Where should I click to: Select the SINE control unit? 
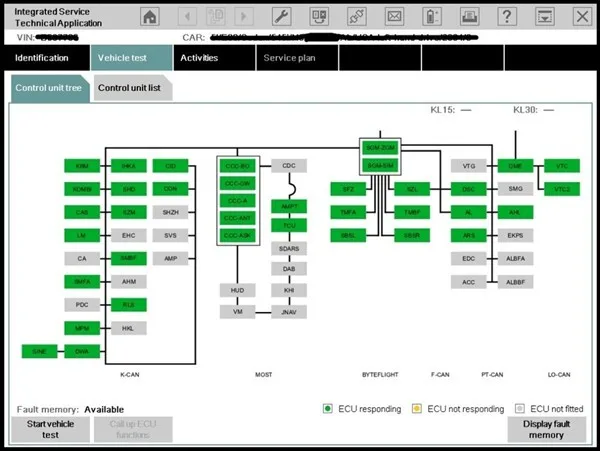coord(39,351)
